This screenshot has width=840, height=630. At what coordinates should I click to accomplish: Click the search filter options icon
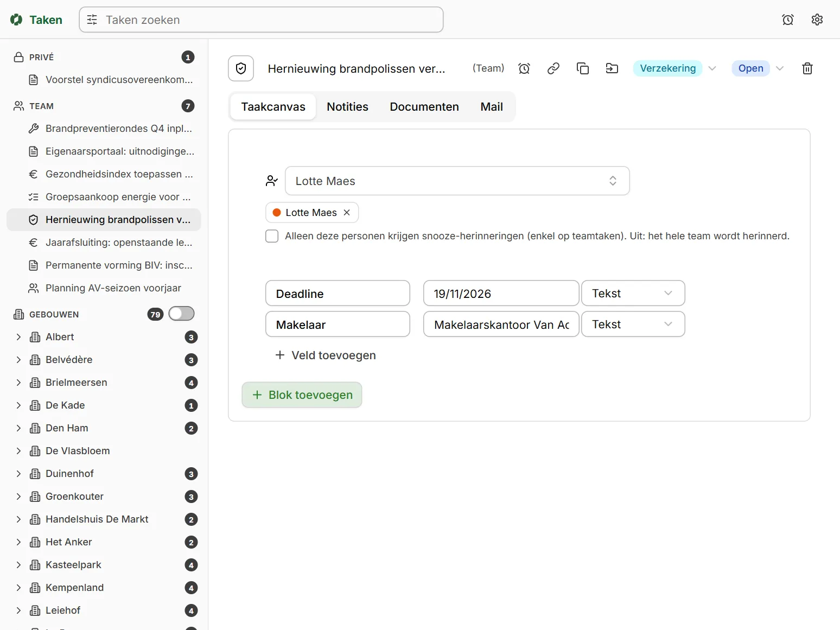click(x=92, y=20)
